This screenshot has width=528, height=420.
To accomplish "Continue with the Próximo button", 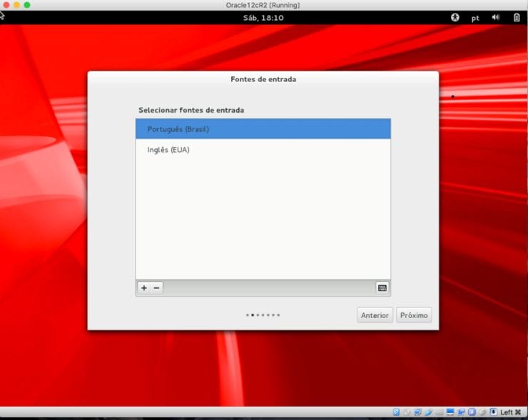I will (414, 315).
